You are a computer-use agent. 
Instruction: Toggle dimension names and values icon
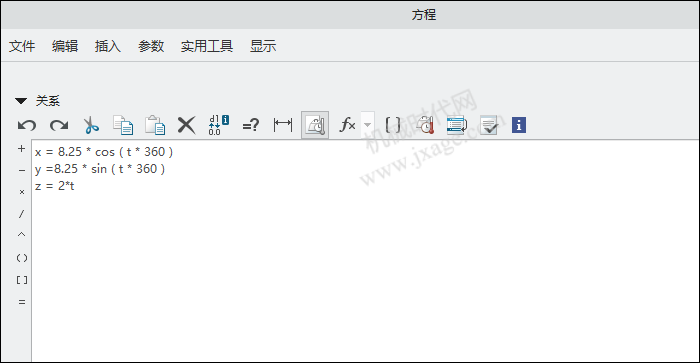pos(218,125)
